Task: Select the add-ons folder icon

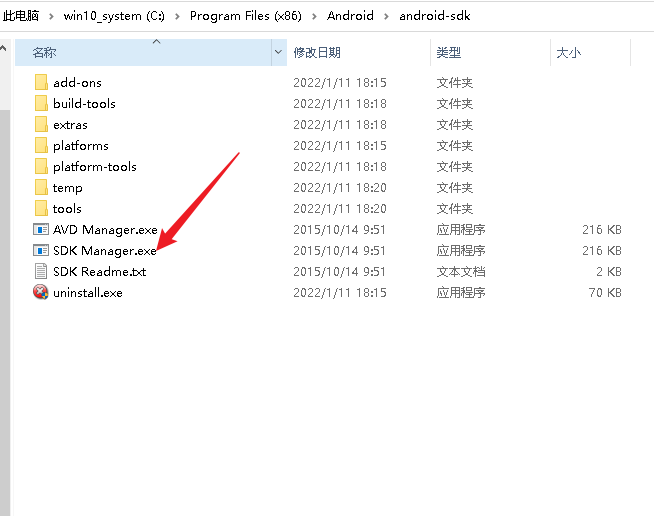Action: coord(41,82)
